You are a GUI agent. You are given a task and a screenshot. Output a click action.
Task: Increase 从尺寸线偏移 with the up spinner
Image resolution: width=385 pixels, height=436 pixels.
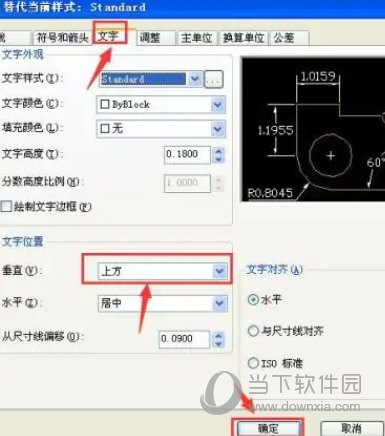pos(219,335)
